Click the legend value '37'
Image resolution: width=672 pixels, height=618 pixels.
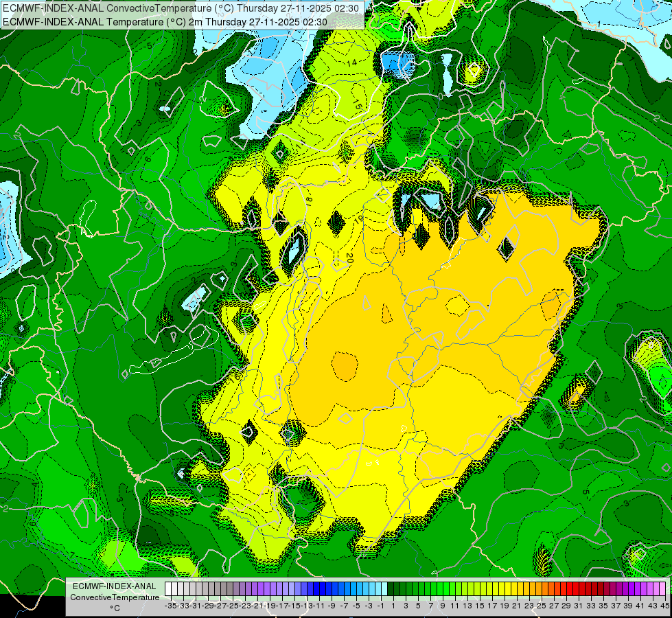[616, 606]
